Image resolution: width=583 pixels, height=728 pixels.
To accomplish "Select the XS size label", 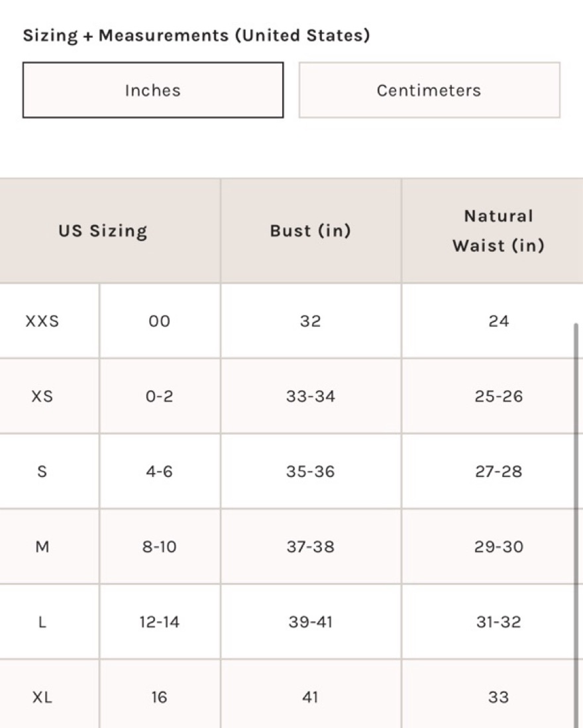I will tap(42, 396).
